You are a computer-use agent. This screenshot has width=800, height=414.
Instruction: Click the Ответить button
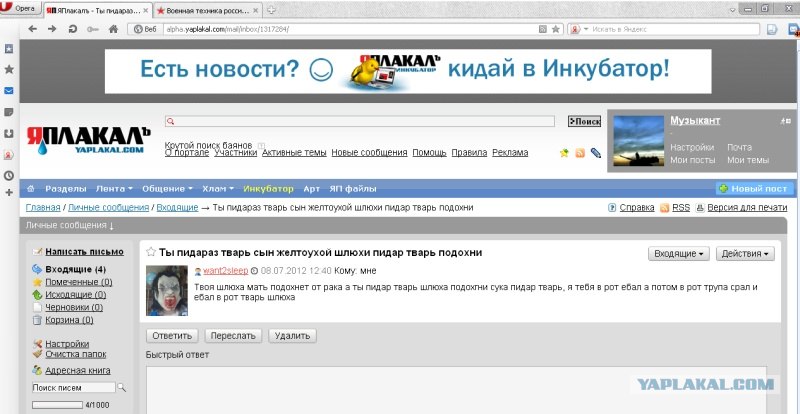pos(170,336)
